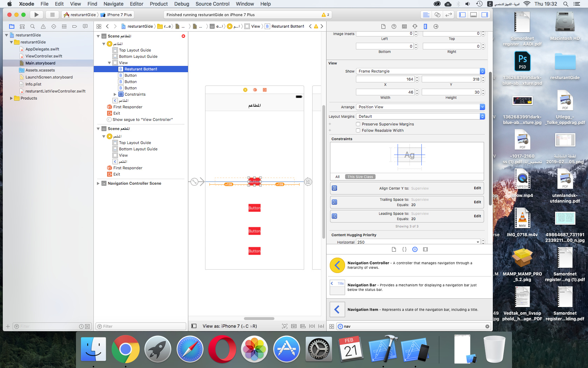Open the Attributes inspector icon
This screenshot has width=588, height=368.
415,26
